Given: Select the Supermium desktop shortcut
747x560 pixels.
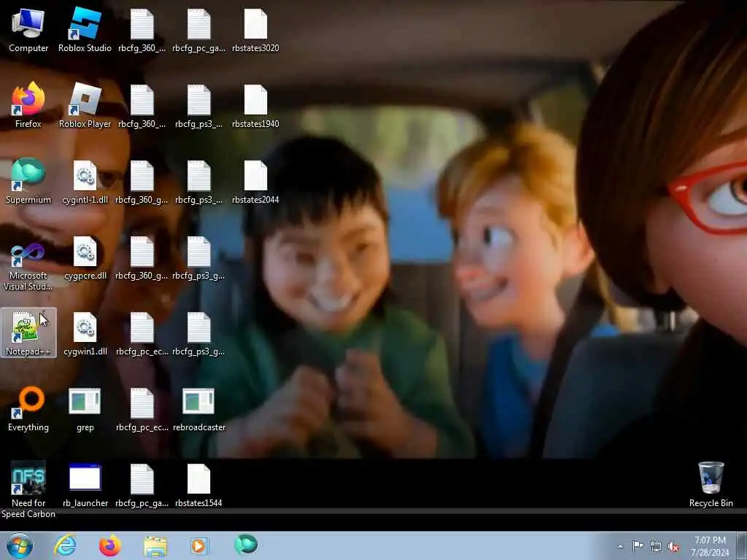Looking at the screenshot, I should [28, 182].
